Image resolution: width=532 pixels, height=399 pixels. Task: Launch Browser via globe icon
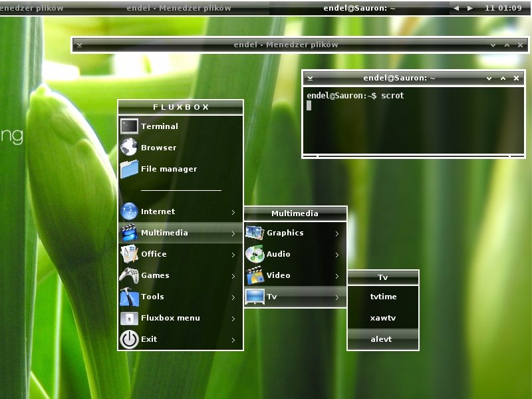(129, 147)
